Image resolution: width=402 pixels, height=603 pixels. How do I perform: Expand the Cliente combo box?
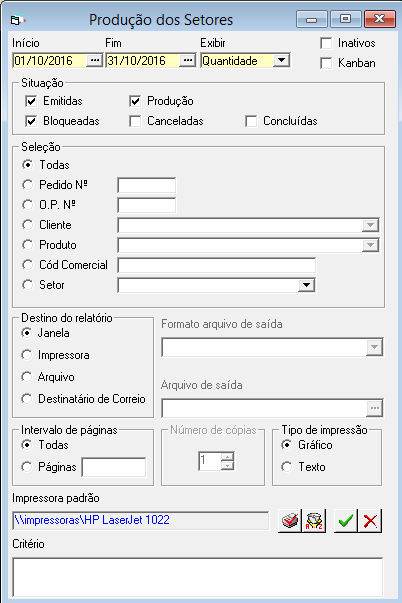coord(370,225)
